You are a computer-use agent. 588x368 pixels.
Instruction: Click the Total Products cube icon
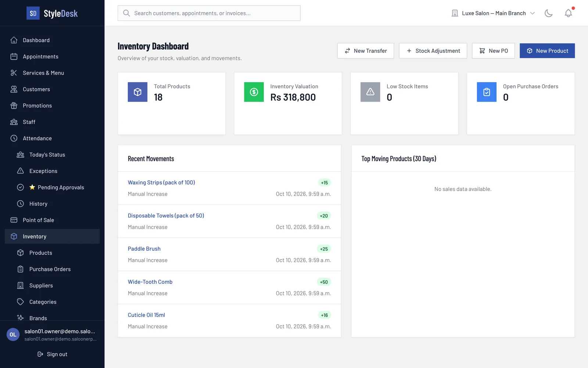coord(137,92)
